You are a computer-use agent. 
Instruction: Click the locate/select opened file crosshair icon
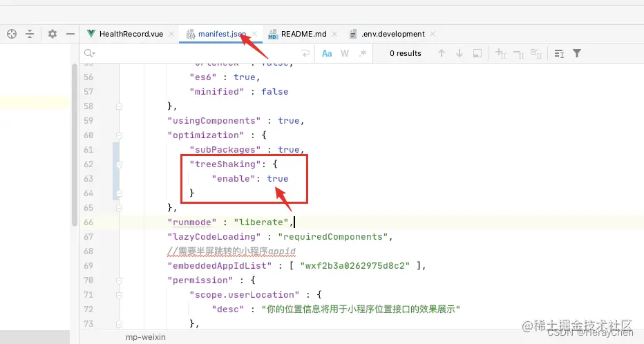pos(12,34)
